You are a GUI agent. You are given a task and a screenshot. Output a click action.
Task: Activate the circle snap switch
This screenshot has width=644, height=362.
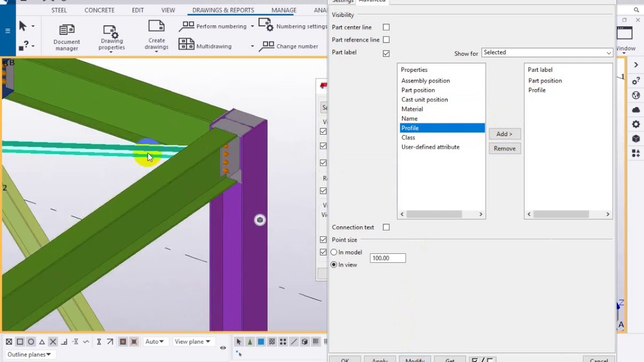click(31, 342)
